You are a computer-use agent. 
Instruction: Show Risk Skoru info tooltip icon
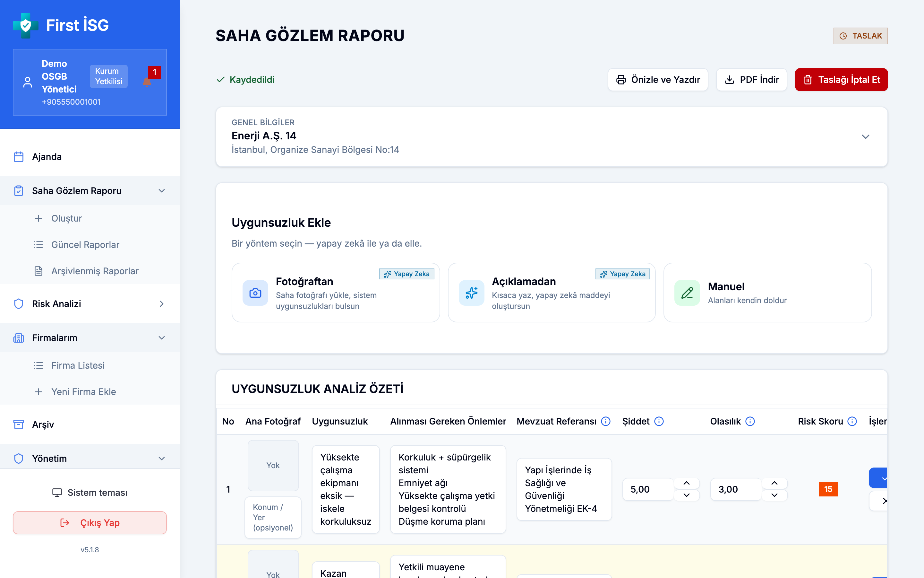852,421
